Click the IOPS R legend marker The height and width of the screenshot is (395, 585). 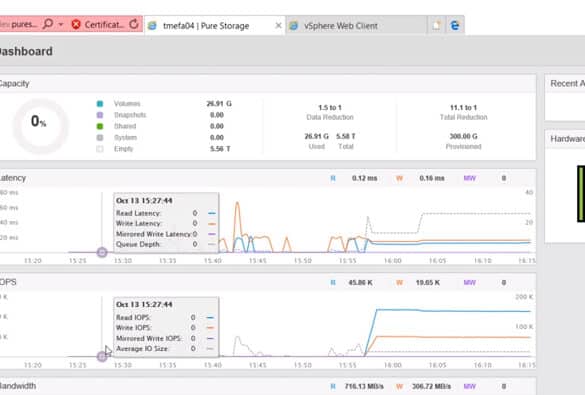pos(333,283)
